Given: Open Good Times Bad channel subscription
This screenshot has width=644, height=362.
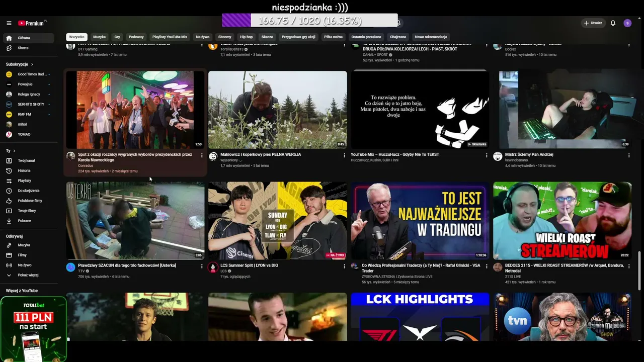Looking at the screenshot, I should point(28,74).
